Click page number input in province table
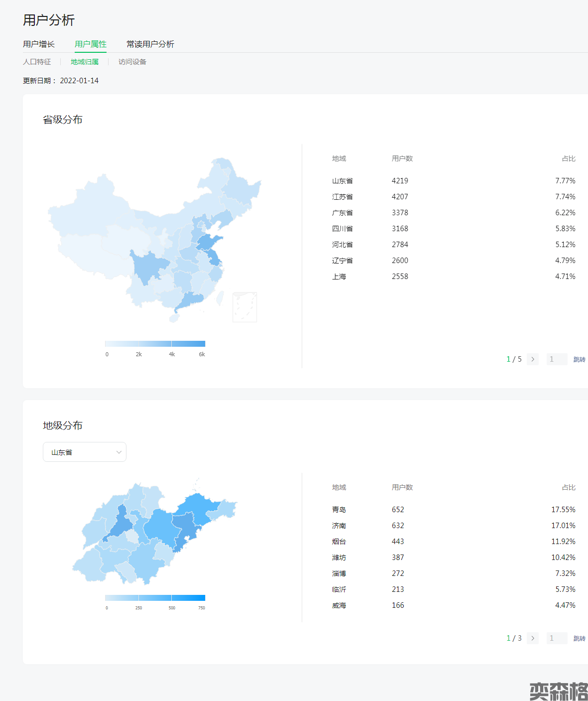 557,359
